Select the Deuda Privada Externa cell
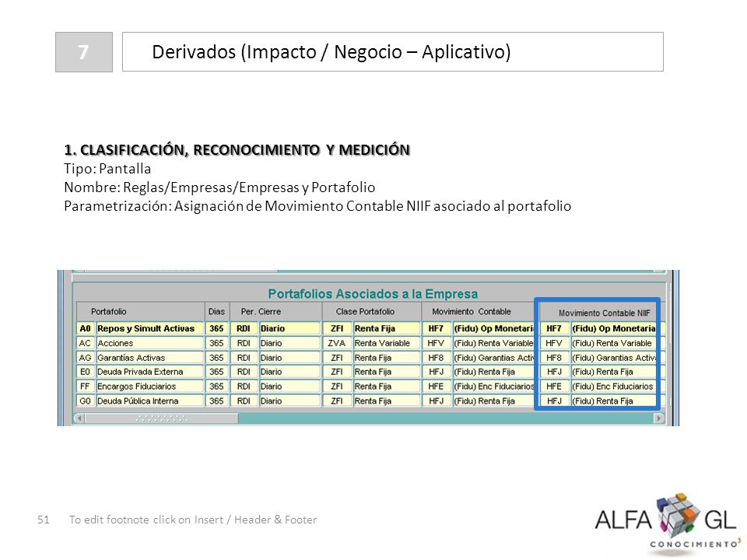747x560 pixels. [149, 372]
